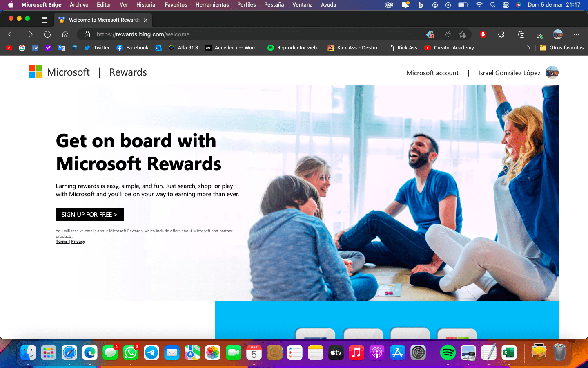Open the Facebook bookmark

[132, 48]
